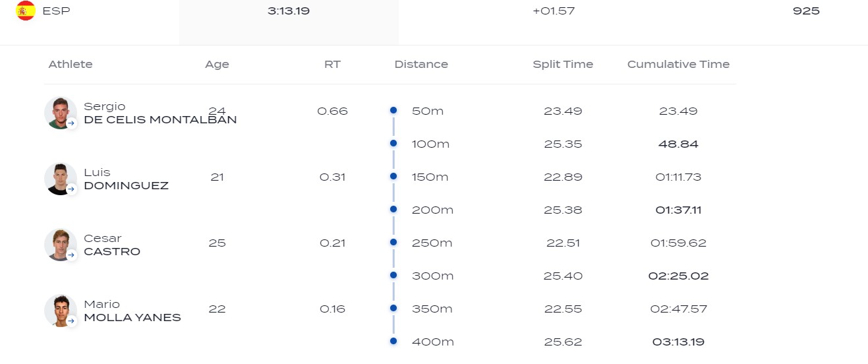The image size is (868, 364).
Task: Select the 50m split marker dot
Action: (x=393, y=110)
